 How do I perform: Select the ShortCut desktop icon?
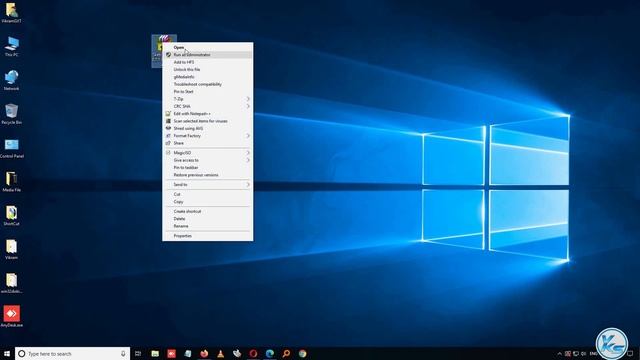(11, 216)
